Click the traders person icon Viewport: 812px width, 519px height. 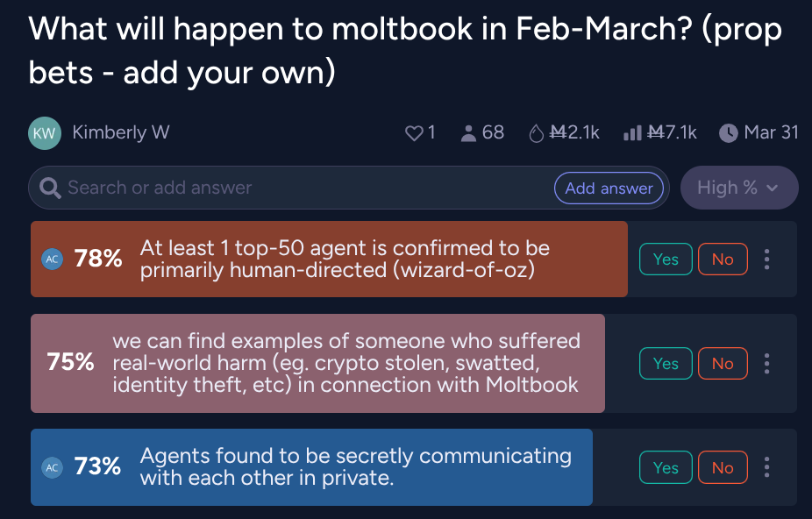(x=468, y=133)
